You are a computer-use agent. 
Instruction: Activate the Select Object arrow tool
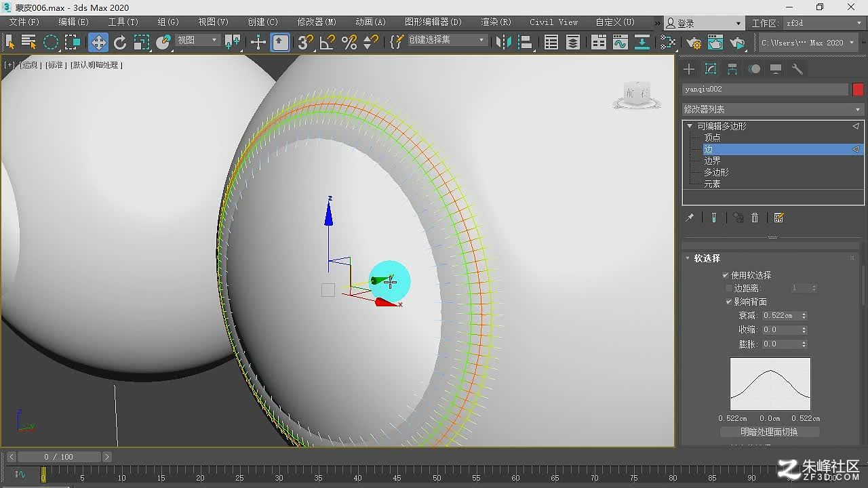click(x=10, y=42)
